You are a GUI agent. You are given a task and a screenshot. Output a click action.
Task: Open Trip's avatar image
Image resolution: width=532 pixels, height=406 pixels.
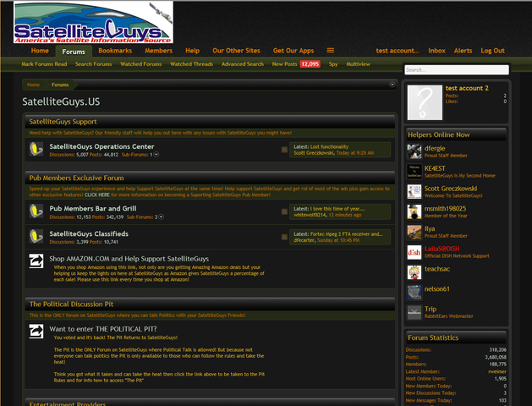coord(414,312)
